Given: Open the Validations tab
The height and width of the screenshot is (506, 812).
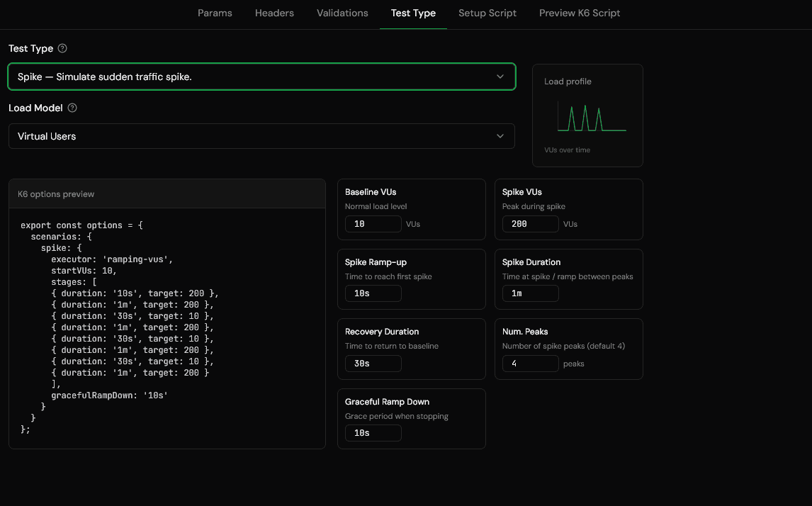Looking at the screenshot, I should [x=342, y=13].
